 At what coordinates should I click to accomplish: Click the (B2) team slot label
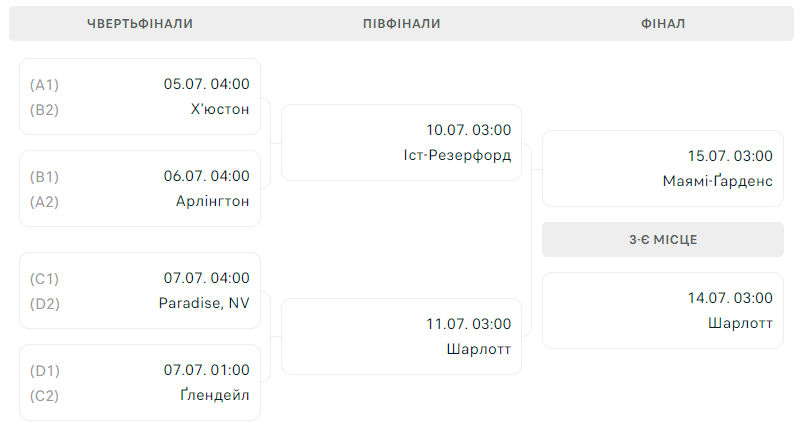tap(44, 110)
